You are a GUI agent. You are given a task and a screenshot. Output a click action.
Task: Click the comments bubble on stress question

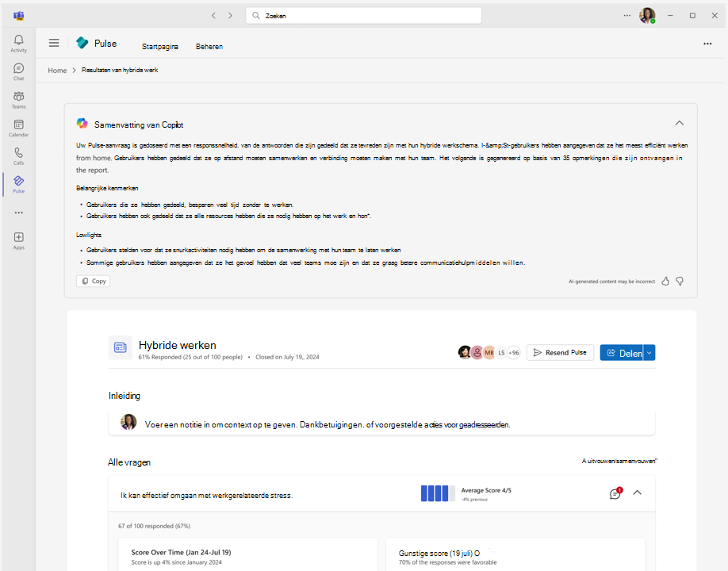click(x=615, y=492)
